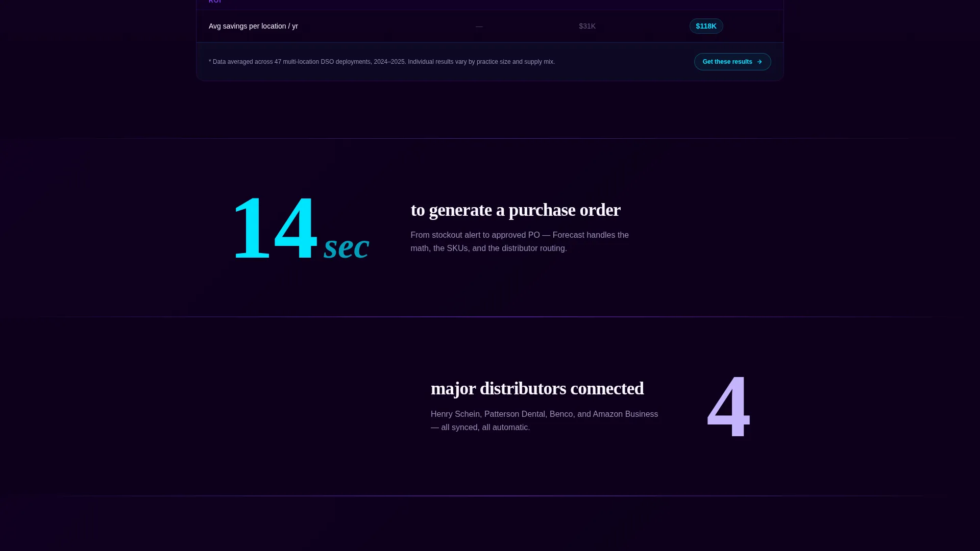Image resolution: width=980 pixels, height=551 pixels.
Task: Select the $118K savings badge
Action: [706, 26]
